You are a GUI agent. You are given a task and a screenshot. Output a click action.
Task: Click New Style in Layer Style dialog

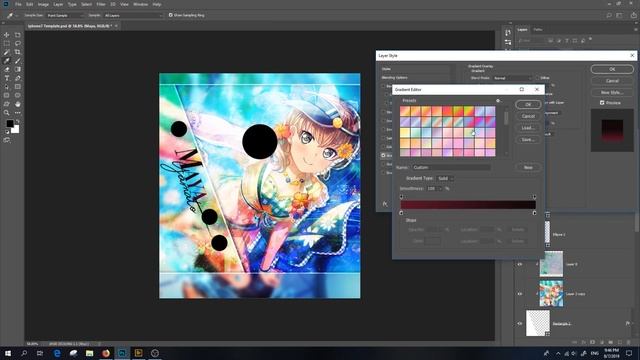pyautogui.click(x=612, y=92)
